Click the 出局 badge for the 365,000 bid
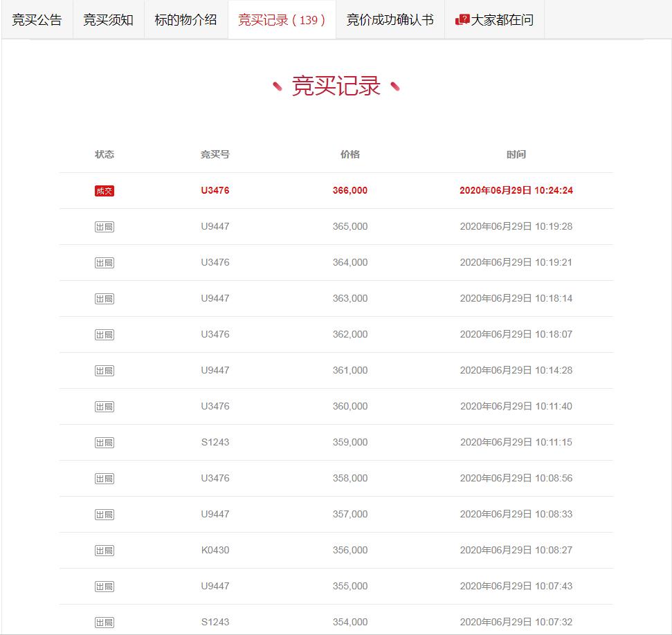The height and width of the screenshot is (635, 672). (x=105, y=227)
